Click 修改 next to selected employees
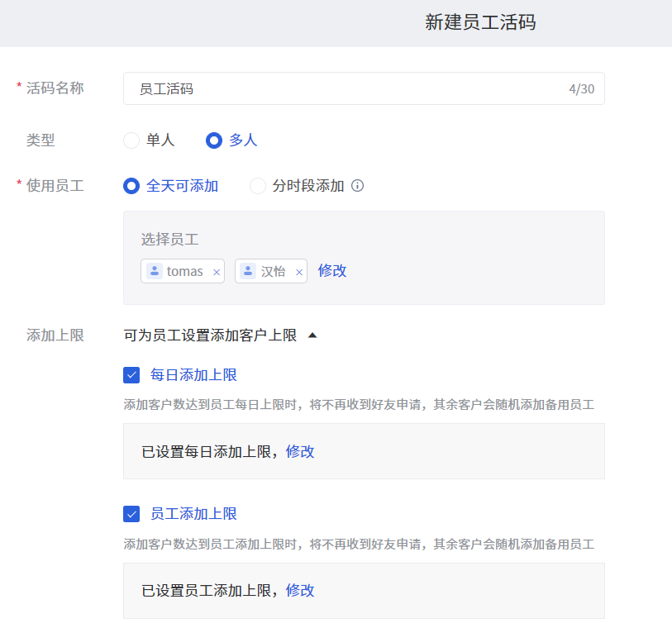Image resolution: width=672 pixels, height=628 pixels. [x=332, y=271]
